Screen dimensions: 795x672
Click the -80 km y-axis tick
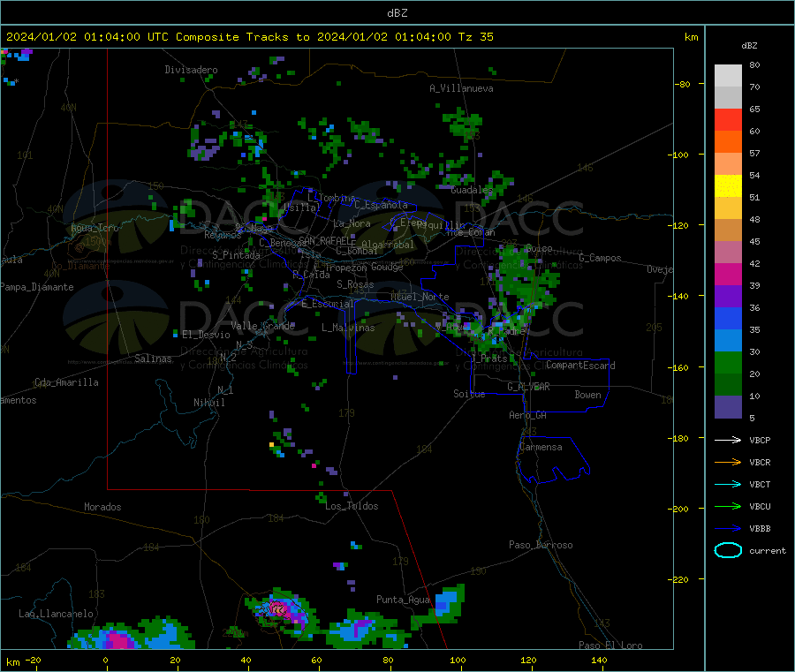683,84
